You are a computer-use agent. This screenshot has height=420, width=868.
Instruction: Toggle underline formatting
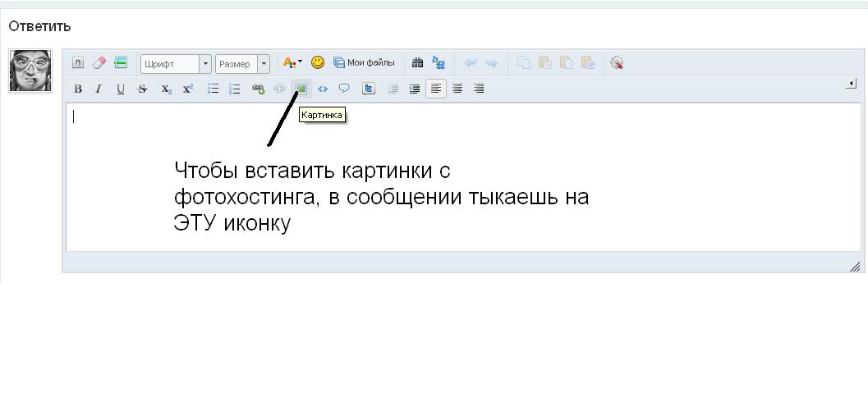click(121, 89)
